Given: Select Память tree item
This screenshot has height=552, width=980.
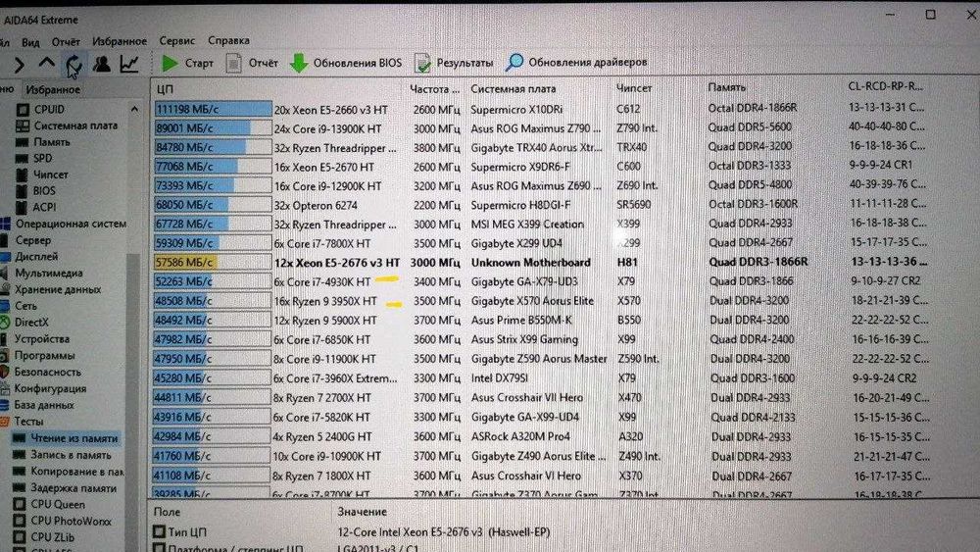Looking at the screenshot, I should point(43,142).
